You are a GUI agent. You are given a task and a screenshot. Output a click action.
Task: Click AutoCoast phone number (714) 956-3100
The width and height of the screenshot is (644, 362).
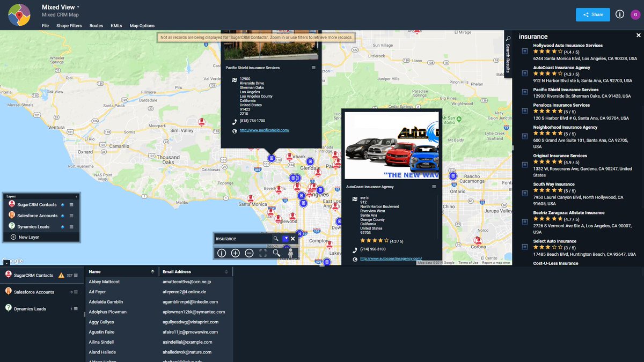pos(373,249)
